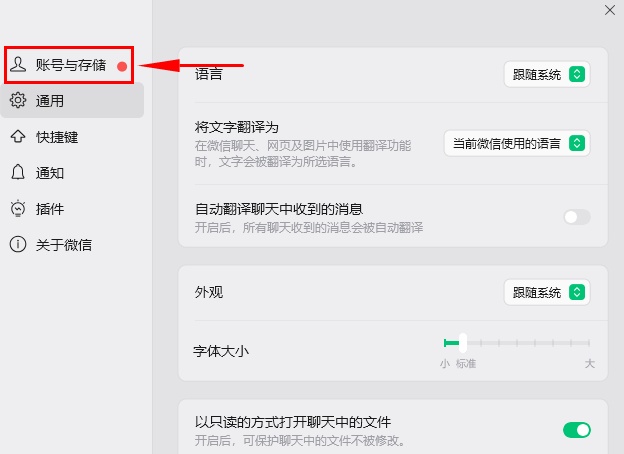
Task: Click the 字体大小 slider handle
Action: [463, 343]
